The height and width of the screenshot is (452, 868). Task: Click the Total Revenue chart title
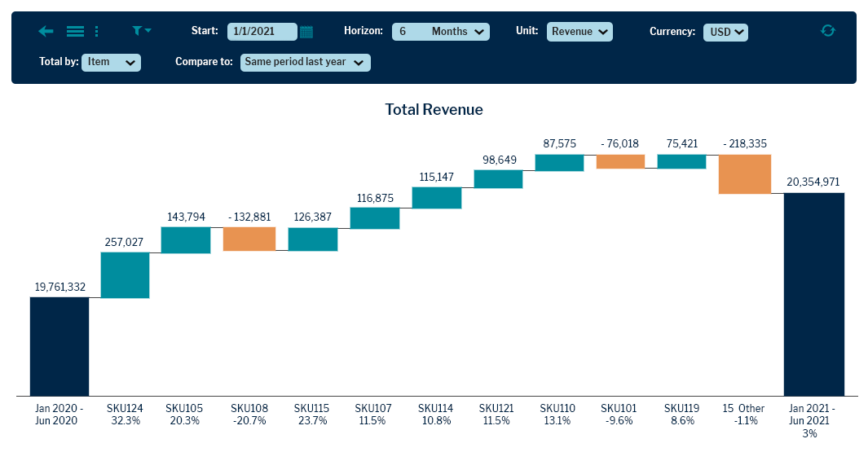click(434, 110)
